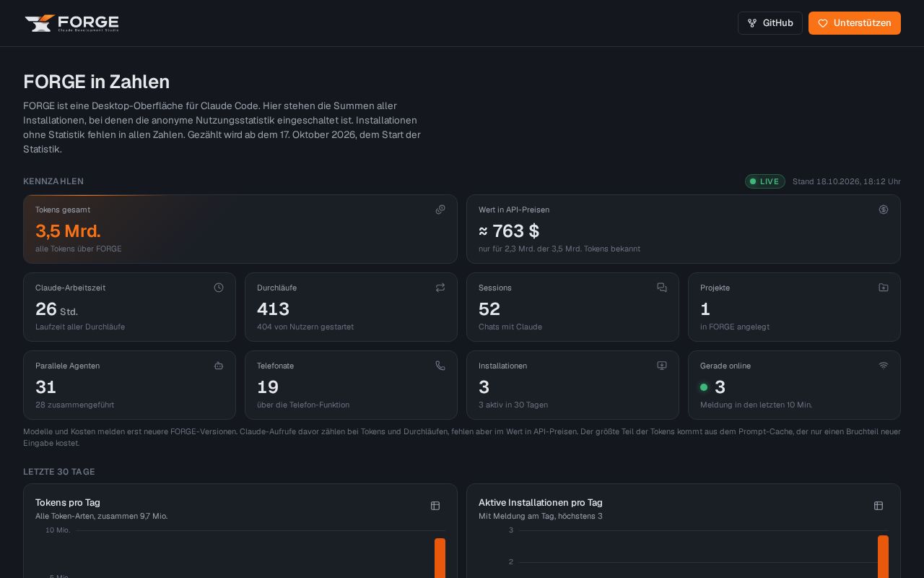Click the "KENNZAHLEN" section label
The image size is (924, 578).
tap(53, 181)
